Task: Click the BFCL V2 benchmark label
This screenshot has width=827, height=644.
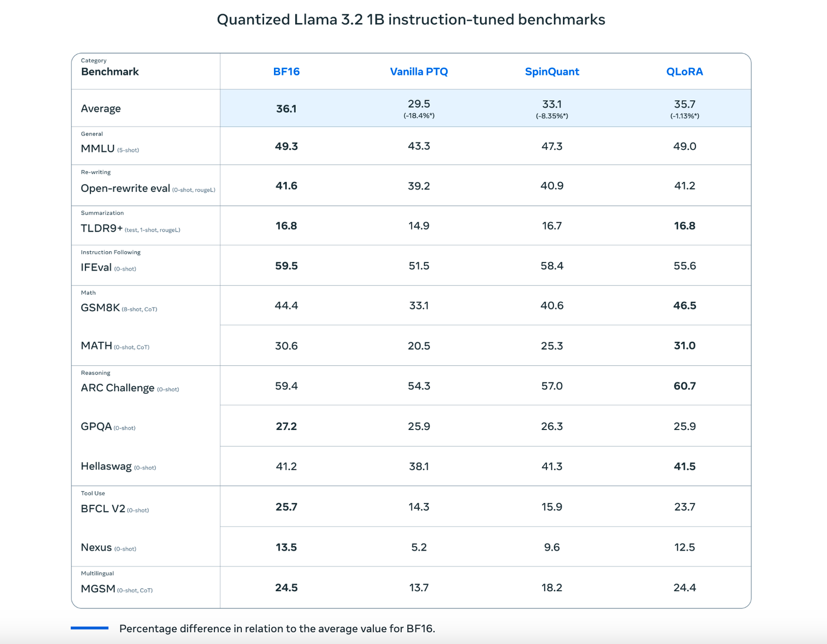Action: pos(103,509)
